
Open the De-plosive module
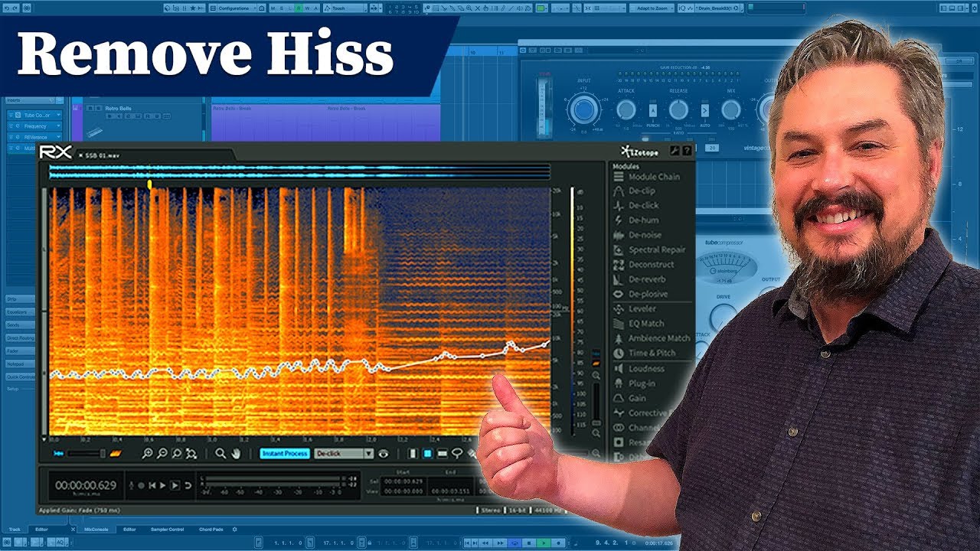click(x=641, y=294)
